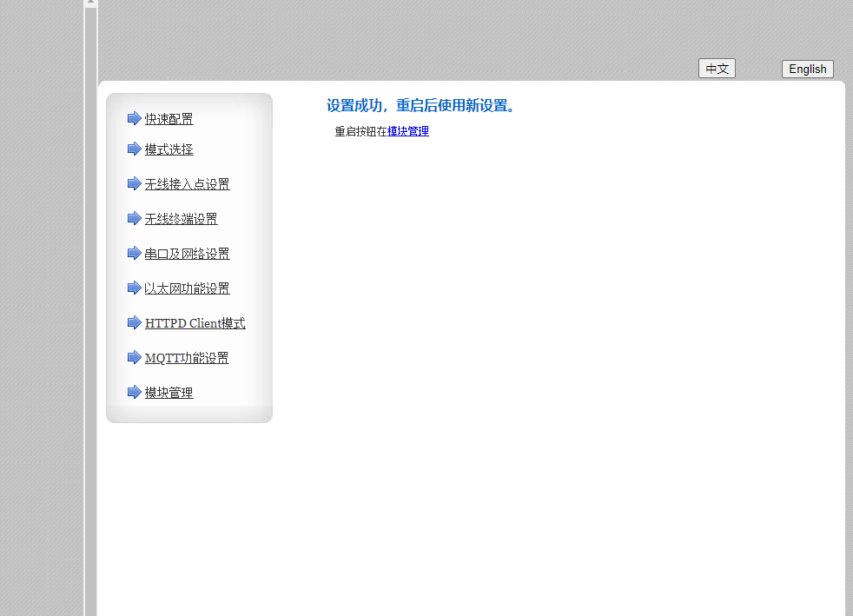The width and height of the screenshot is (853, 616).
Task: Click the arrow icon beside 串口及网络设置
Action: click(x=134, y=253)
